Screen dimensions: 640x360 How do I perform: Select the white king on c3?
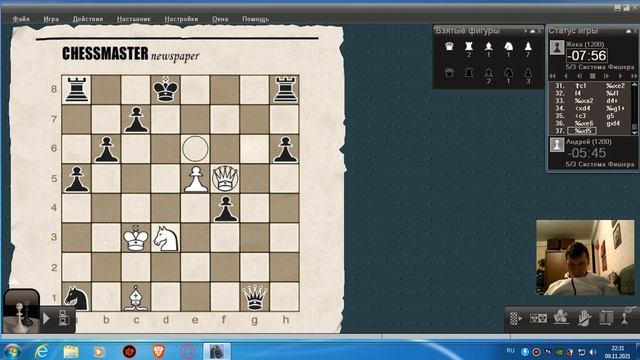(x=136, y=238)
